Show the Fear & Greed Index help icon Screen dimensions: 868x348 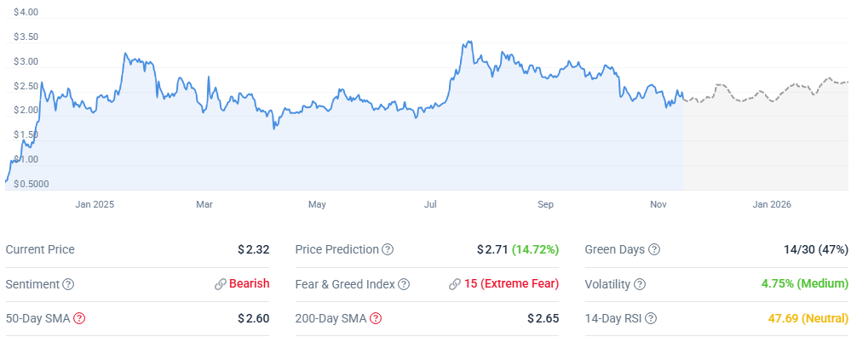click(405, 284)
